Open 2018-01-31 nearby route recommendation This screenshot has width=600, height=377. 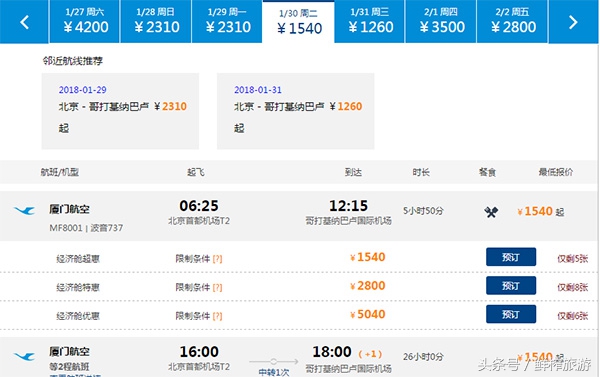point(295,111)
